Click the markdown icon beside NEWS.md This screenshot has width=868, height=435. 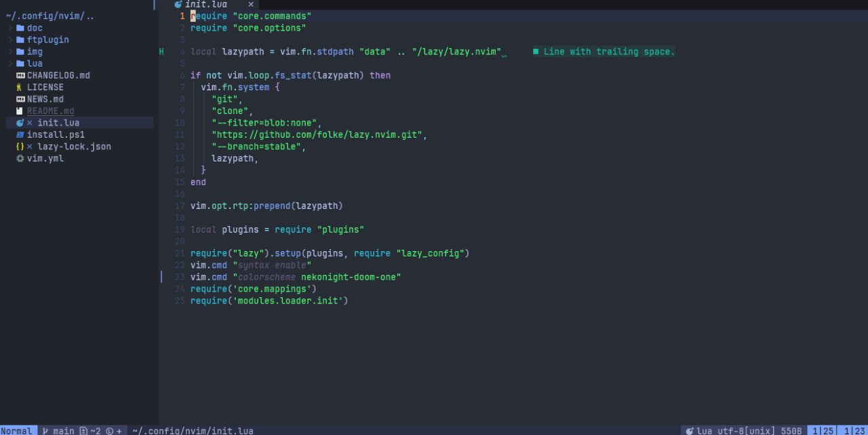[20, 99]
